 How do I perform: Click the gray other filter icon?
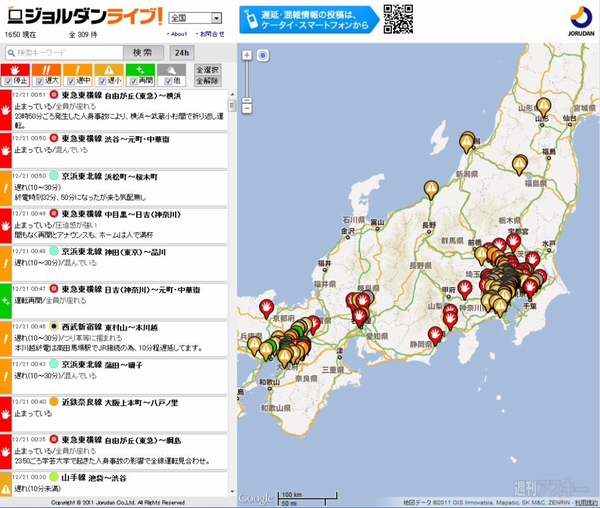point(171,70)
